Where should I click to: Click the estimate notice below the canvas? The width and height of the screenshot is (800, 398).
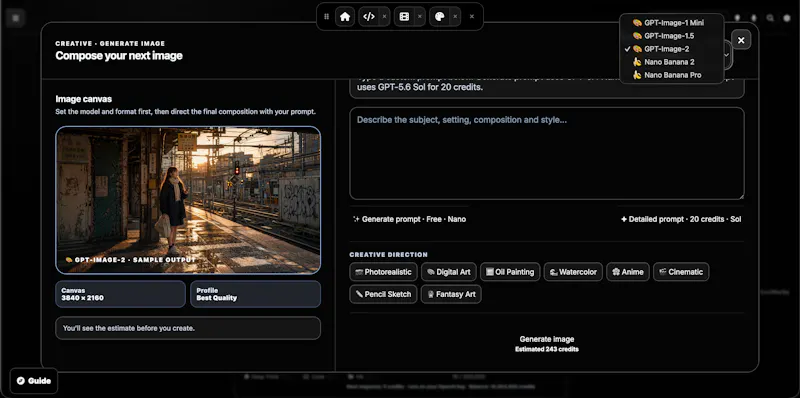(x=188, y=328)
